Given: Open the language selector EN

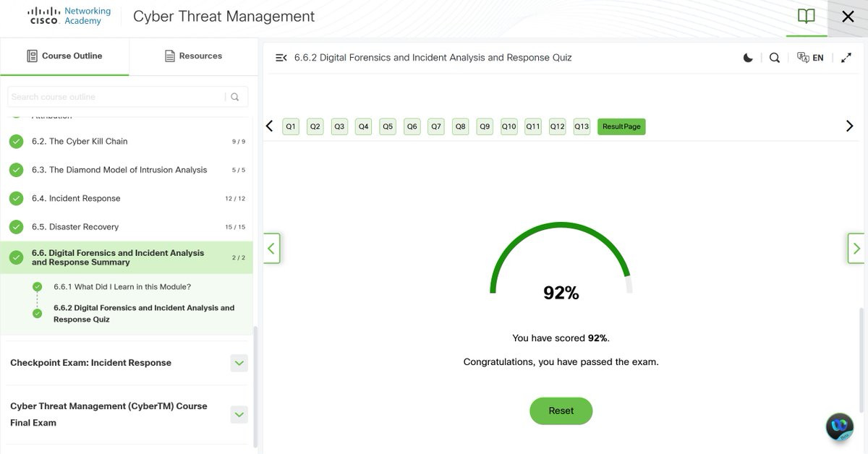Looking at the screenshot, I should [810, 58].
